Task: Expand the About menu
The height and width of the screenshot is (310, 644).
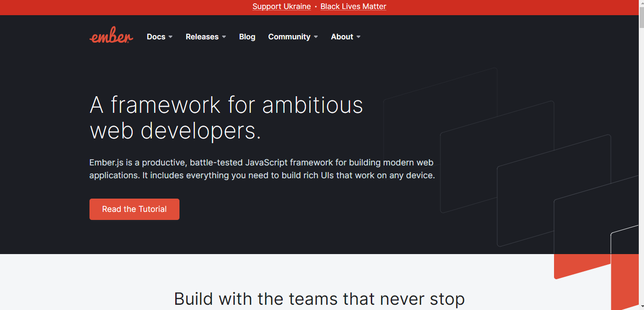Action: tap(346, 36)
